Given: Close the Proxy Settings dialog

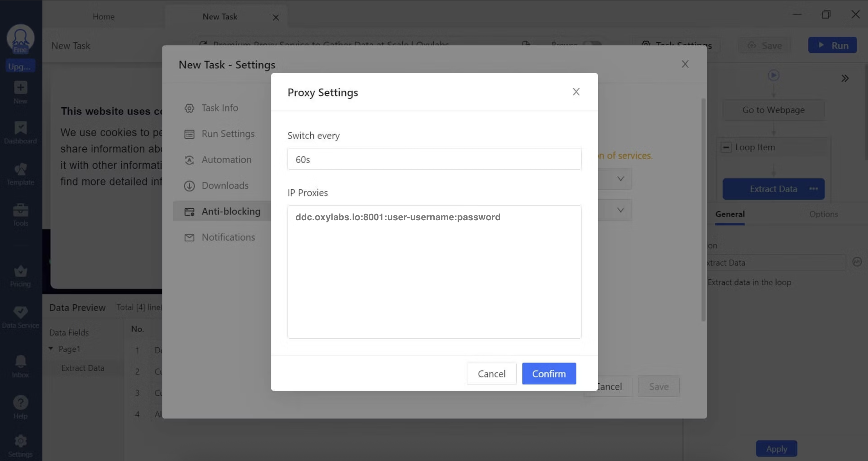Looking at the screenshot, I should [x=576, y=92].
